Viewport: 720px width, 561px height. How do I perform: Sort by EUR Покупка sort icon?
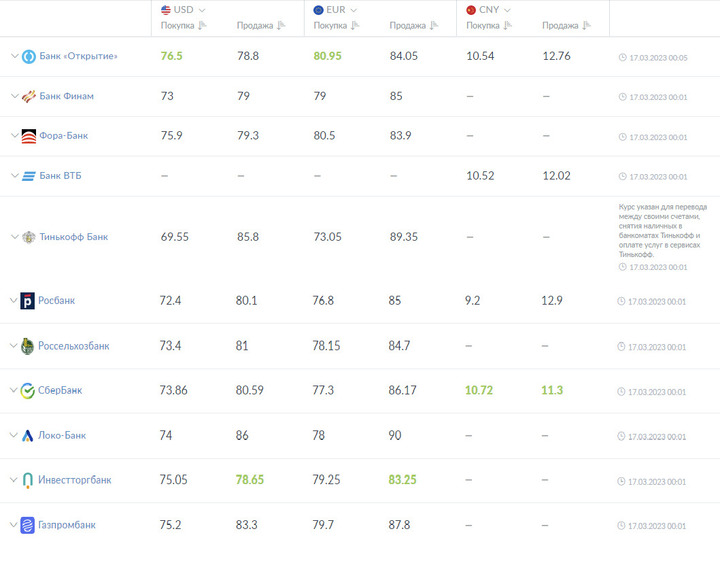pos(354,25)
